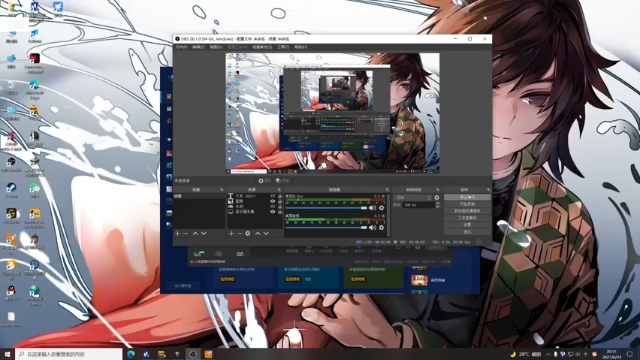The height and width of the screenshot is (360, 640).
Task: Open the Help menu in OBS
Action: [300, 47]
